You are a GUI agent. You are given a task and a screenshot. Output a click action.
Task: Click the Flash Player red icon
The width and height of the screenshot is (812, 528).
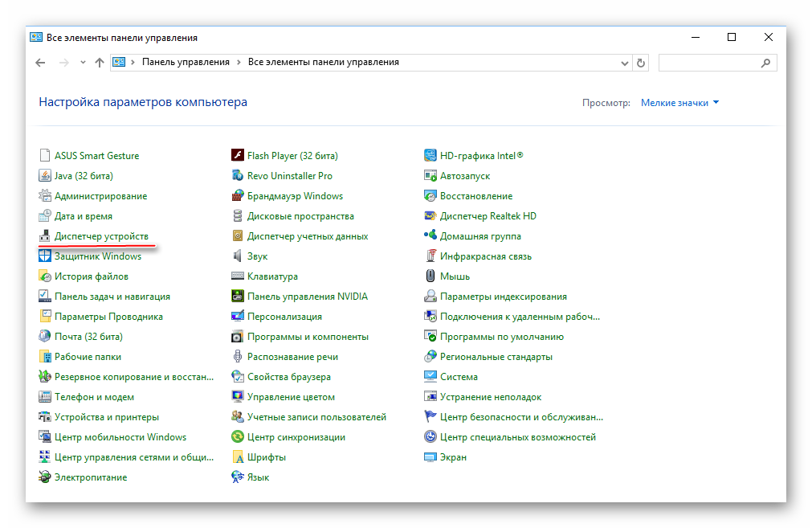click(238, 156)
